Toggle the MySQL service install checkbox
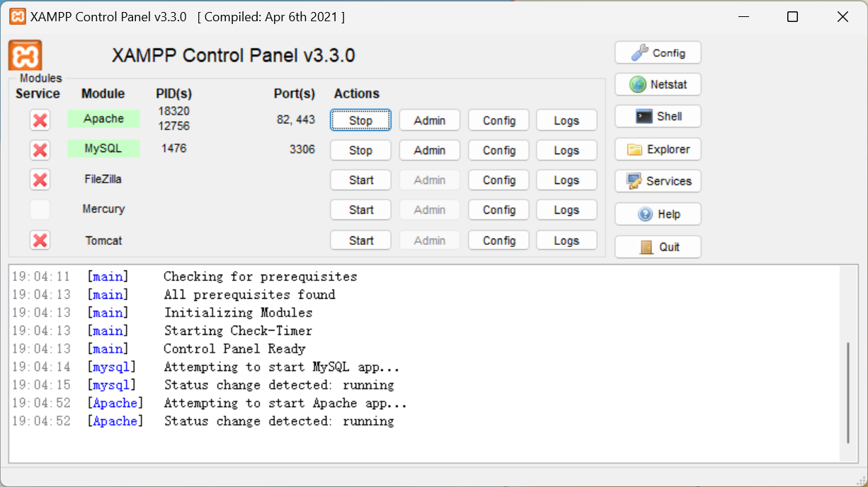The image size is (868, 487). pos(40,150)
